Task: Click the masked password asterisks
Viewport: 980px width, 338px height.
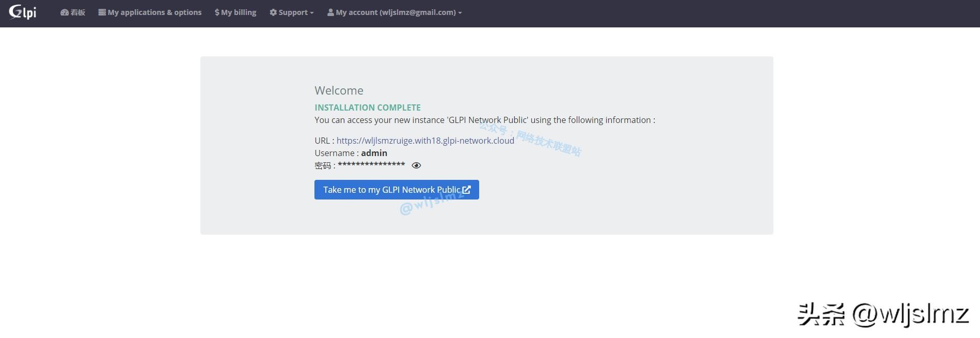Action: point(371,165)
